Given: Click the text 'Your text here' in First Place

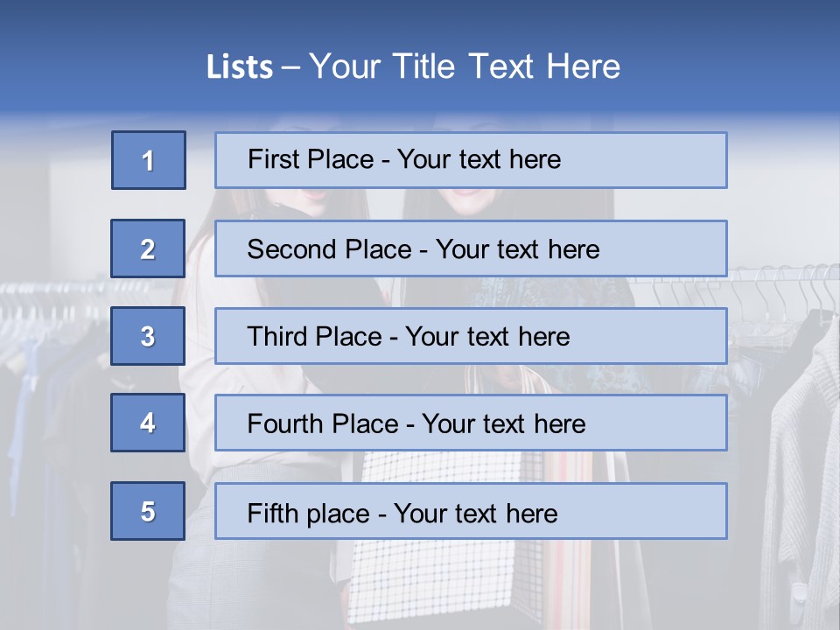Looking at the screenshot, I should tap(479, 160).
